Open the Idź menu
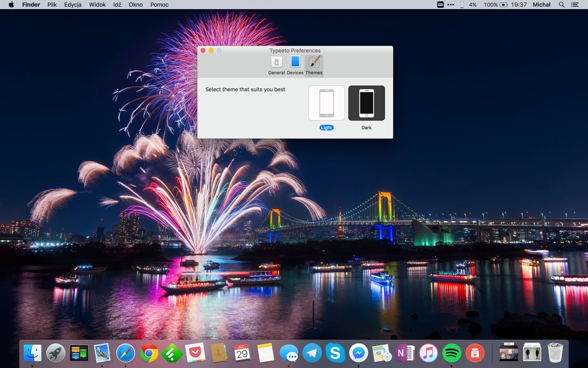Screen dimensions: 588x368 coord(117,5)
